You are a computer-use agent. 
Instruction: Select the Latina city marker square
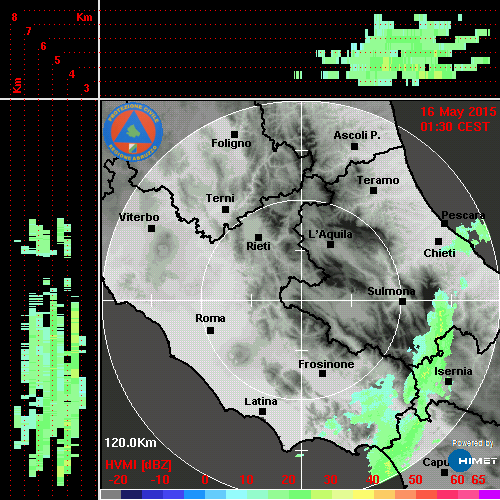(262, 412)
